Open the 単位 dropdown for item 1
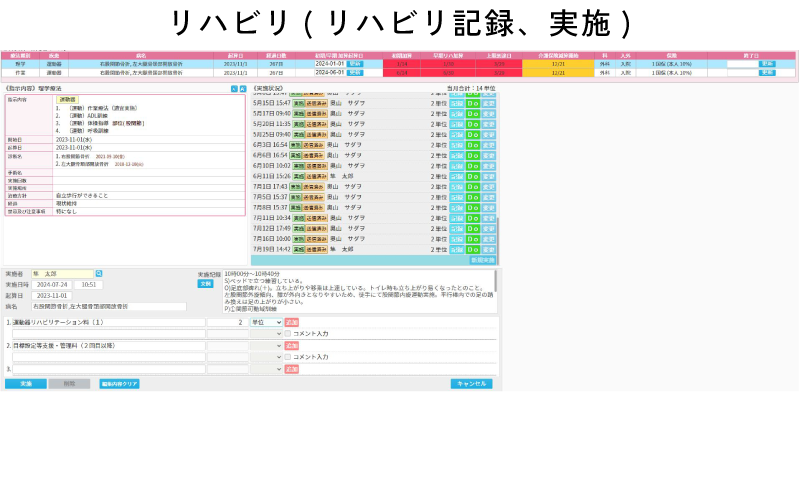This screenshot has width=800, height=500. coord(265,322)
